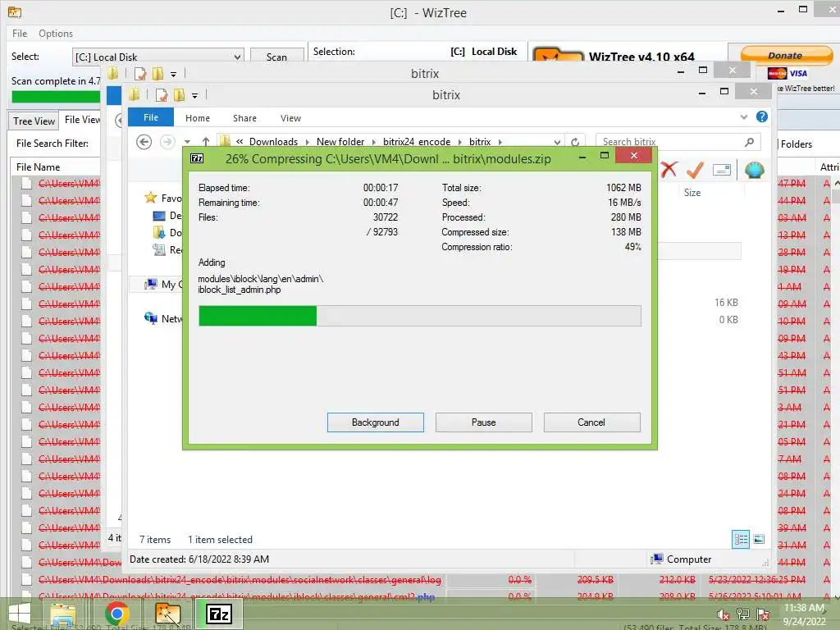The height and width of the screenshot is (630, 840).
Task: Open recent locations dropdown beside the forward arrow
Action: (x=187, y=142)
